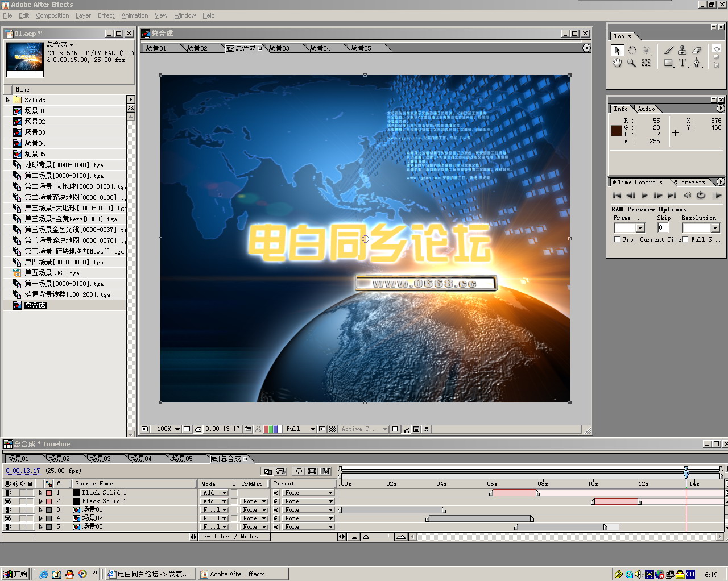Select the Hand tool in Tools panel

tap(617, 63)
